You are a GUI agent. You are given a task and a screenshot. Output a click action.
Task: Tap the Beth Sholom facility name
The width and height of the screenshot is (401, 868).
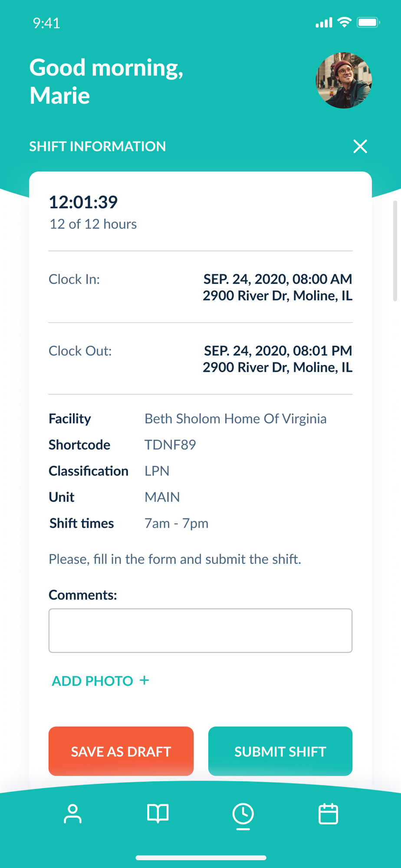[235, 419]
